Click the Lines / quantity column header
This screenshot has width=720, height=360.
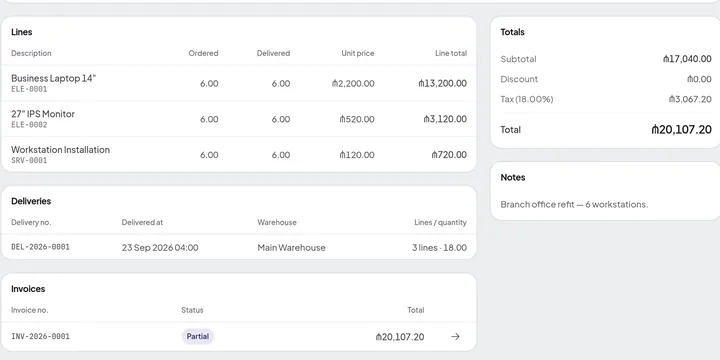440,222
